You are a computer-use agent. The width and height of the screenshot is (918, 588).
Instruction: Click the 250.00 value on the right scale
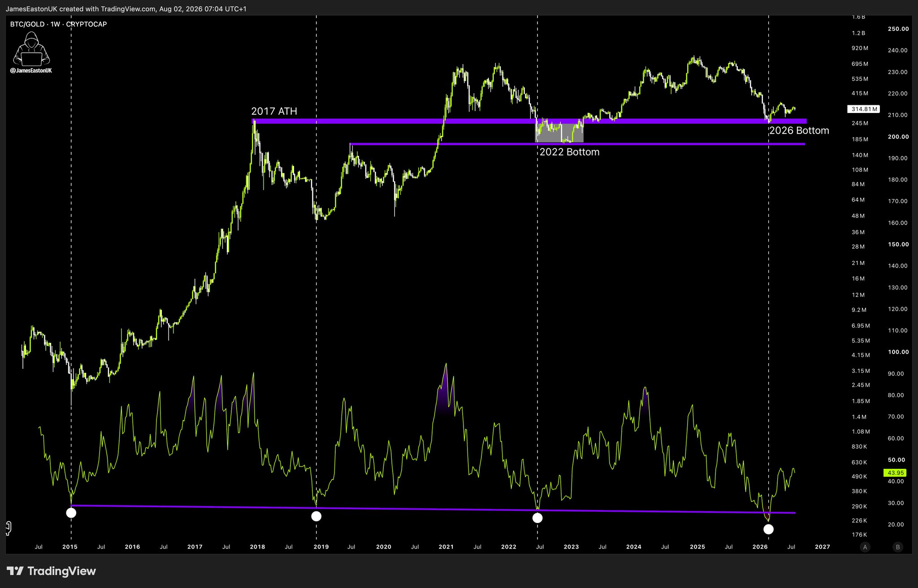tap(898, 29)
